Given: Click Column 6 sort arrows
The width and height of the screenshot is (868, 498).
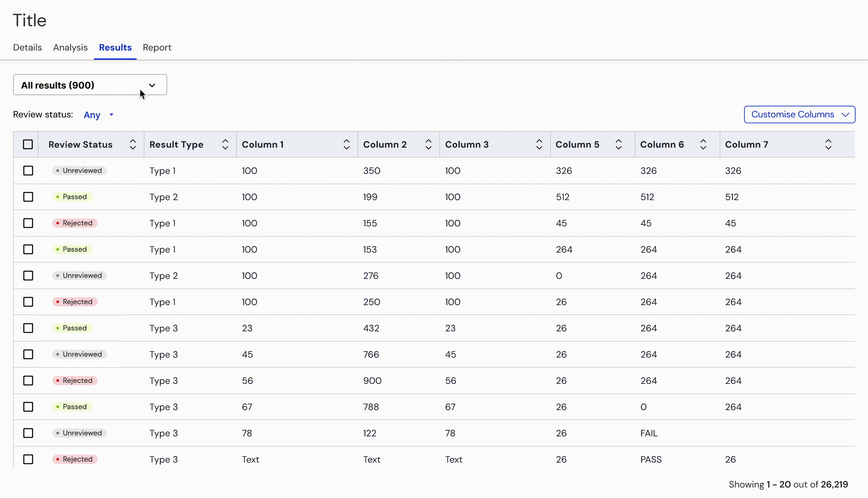Looking at the screenshot, I should 703,144.
